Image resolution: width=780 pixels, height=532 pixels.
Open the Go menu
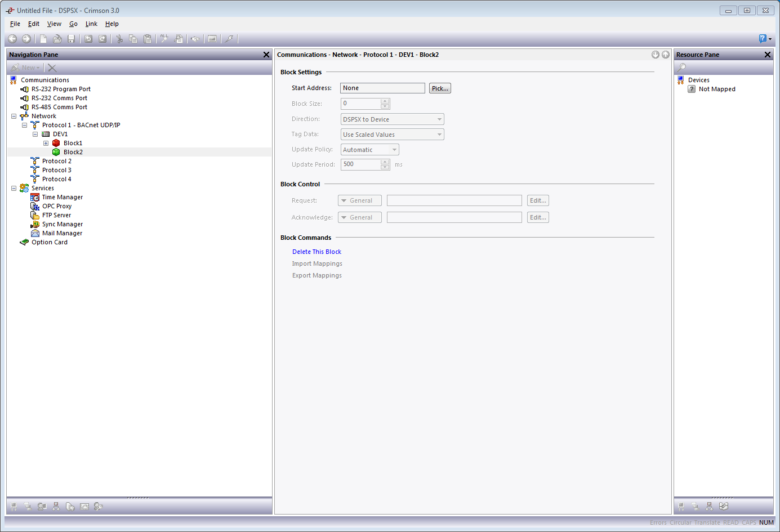click(73, 24)
